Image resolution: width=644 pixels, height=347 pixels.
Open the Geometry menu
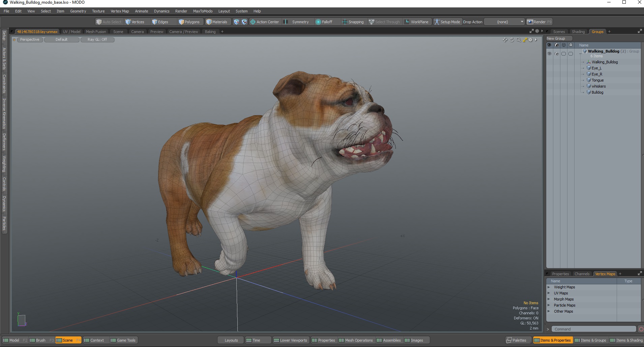78,11
